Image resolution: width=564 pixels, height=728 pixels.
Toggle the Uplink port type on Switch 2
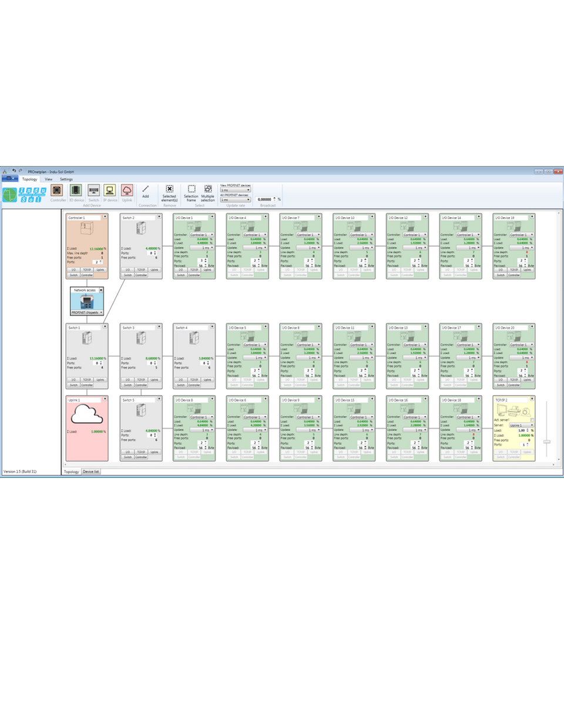coord(156,269)
